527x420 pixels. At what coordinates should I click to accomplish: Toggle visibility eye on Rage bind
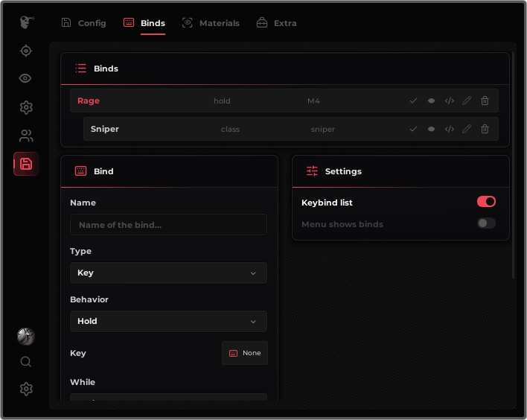click(x=431, y=101)
